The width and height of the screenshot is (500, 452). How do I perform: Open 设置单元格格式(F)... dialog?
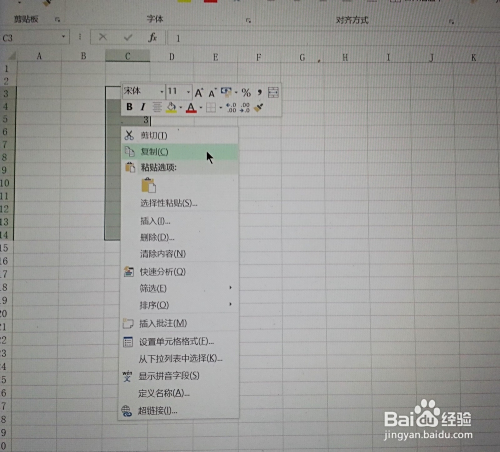point(180,342)
